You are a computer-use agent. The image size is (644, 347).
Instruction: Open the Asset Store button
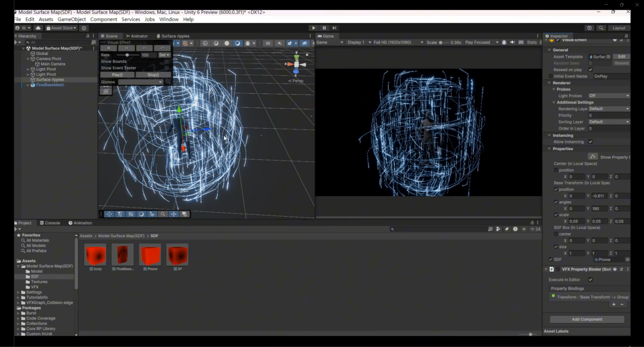click(61, 28)
